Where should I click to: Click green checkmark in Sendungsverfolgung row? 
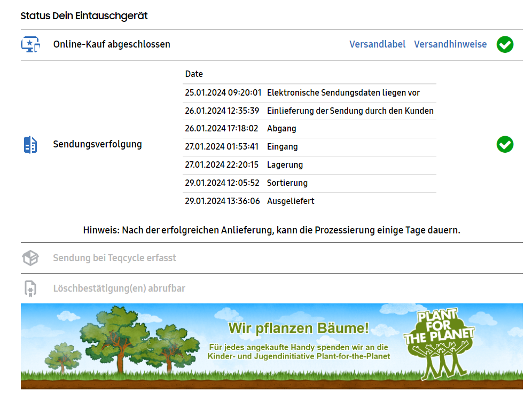click(505, 144)
